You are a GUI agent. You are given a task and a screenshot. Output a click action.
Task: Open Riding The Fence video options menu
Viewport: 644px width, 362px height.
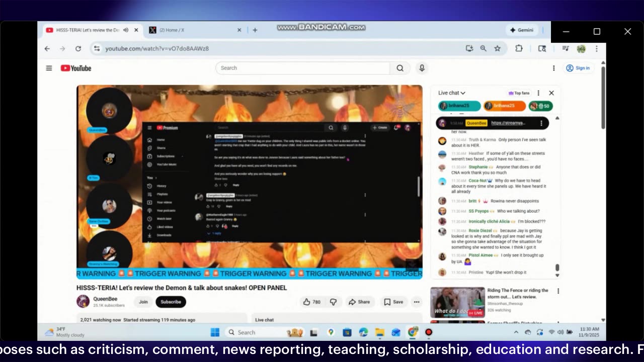point(558,291)
